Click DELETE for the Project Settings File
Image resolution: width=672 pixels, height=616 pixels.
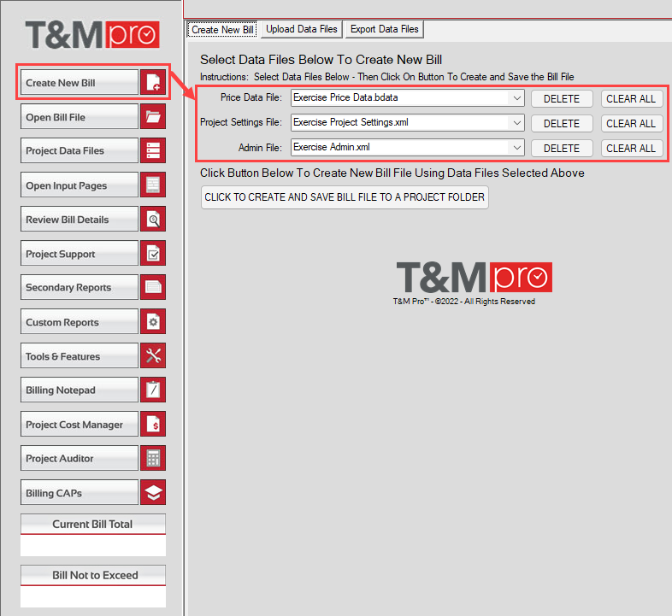[x=562, y=124]
